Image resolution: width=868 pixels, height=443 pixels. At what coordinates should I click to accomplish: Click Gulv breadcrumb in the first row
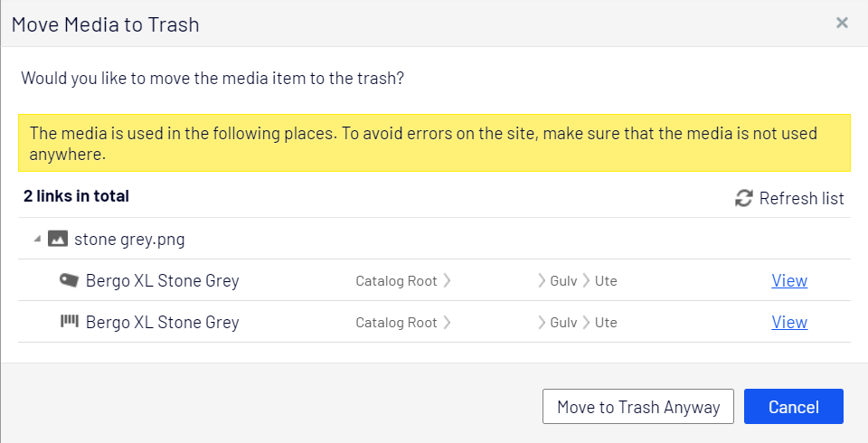pos(563,281)
